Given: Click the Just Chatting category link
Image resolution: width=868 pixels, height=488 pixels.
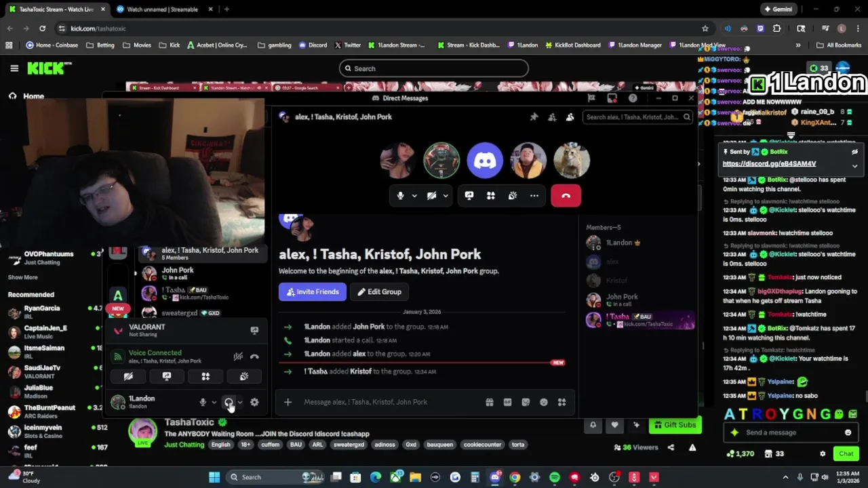Looking at the screenshot, I should coord(184,445).
